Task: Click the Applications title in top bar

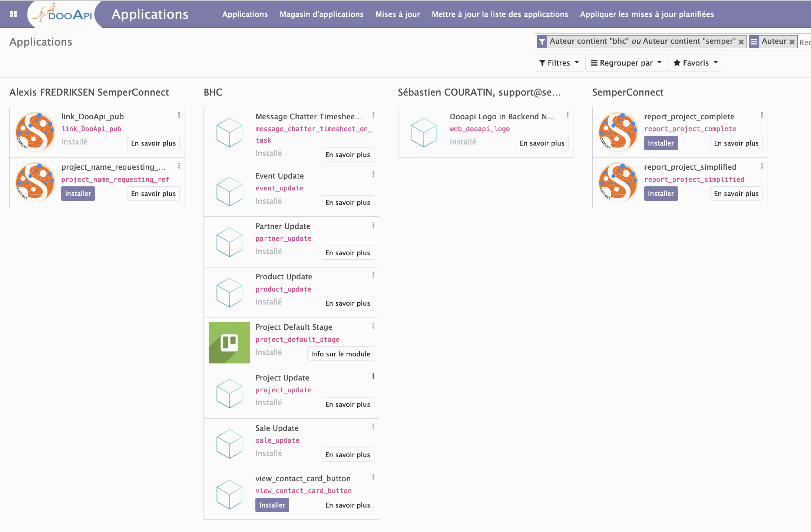Action: tap(150, 14)
